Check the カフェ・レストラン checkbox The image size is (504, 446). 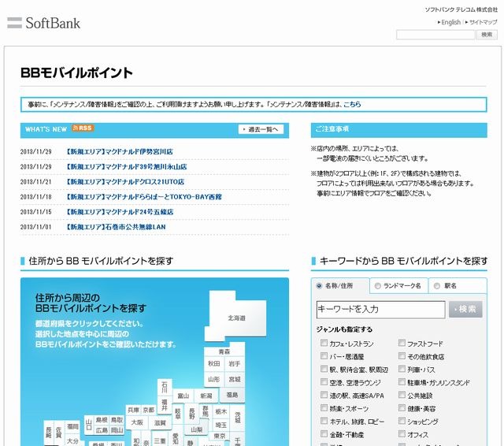click(x=324, y=343)
